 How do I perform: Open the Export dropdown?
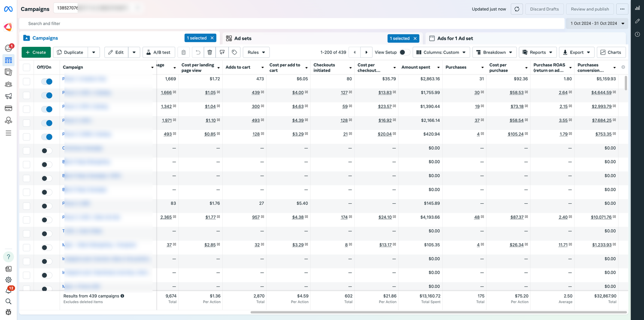click(x=577, y=52)
